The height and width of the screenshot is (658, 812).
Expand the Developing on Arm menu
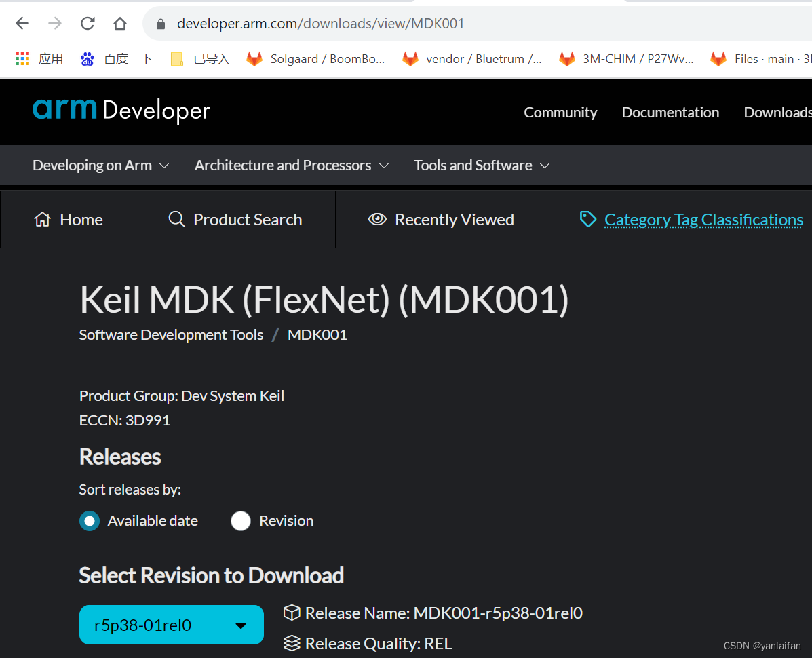pyautogui.click(x=101, y=165)
